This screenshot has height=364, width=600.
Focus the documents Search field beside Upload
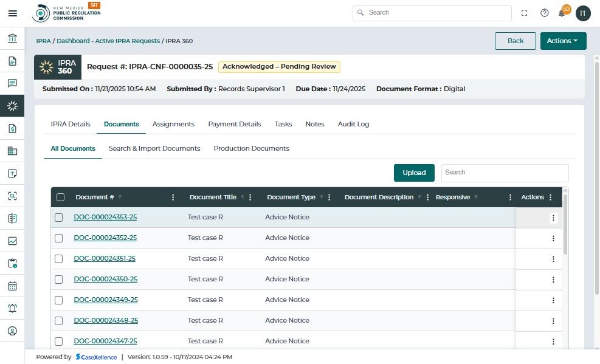point(505,173)
